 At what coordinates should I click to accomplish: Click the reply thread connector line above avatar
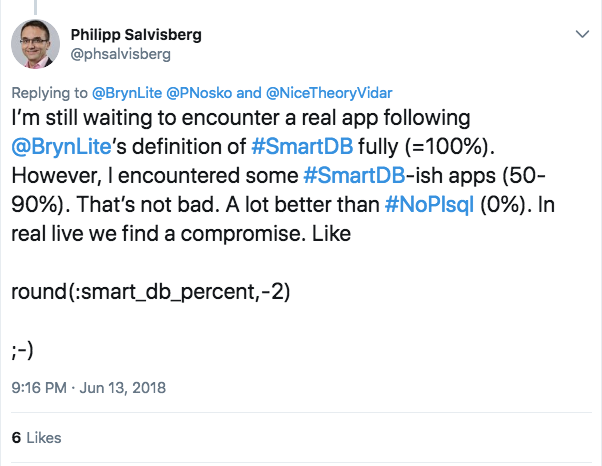point(35,7)
